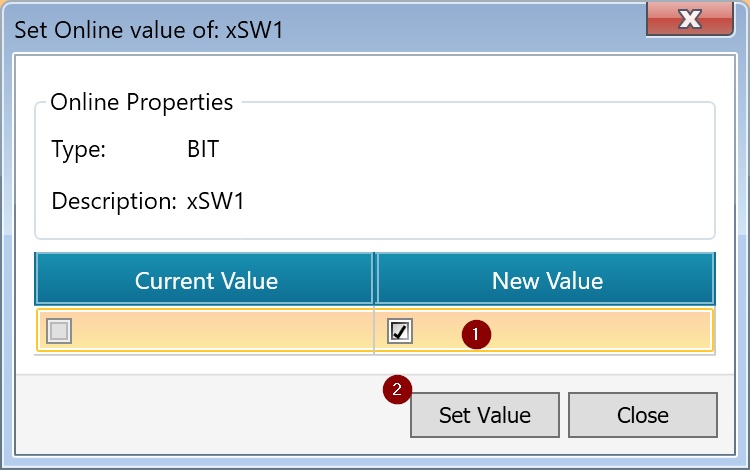
Task: Click the Description label
Action: [x=113, y=201]
